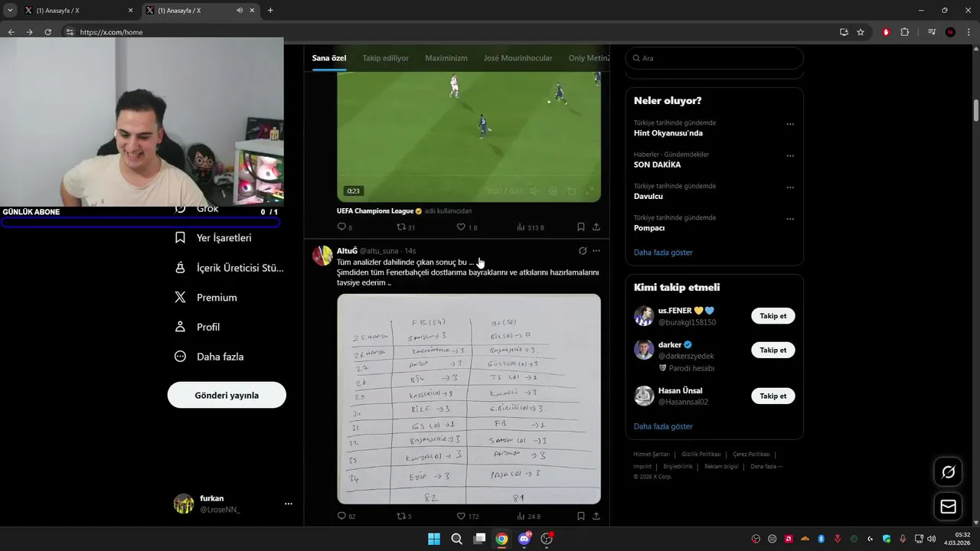
Task: Like the AltuĞ post
Action: click(468, 517)
